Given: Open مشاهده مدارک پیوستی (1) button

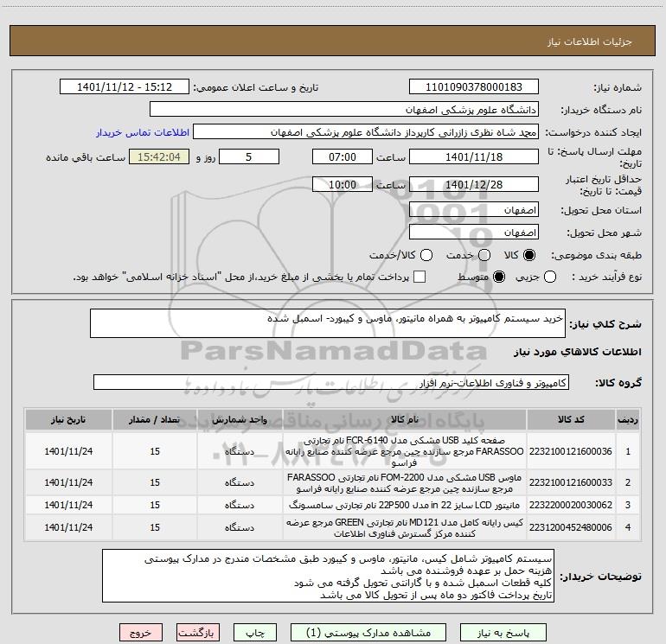Looking at the screenshot, I should click(x=368, y=633).
